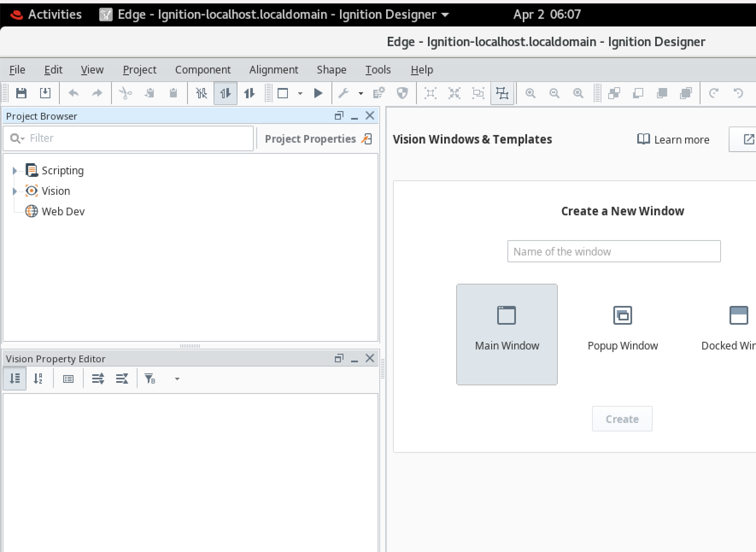Open the Shape menu
Viewport: 756px width, 552px height.
(331, 70)
